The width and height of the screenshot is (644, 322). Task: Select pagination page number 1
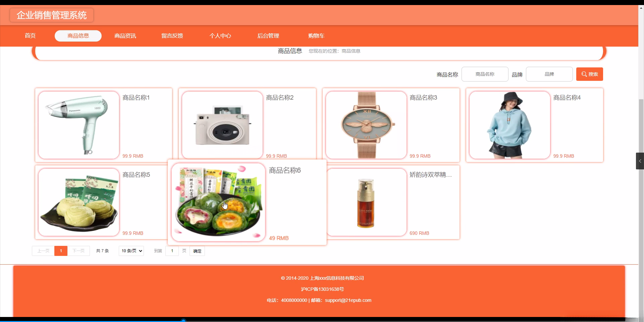pos(61,251)
